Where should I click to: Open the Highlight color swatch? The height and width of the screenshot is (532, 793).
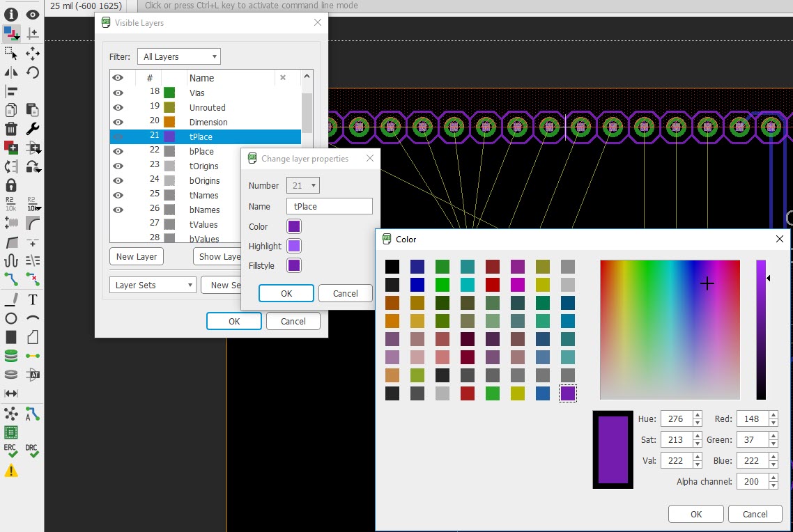point(294,246)
